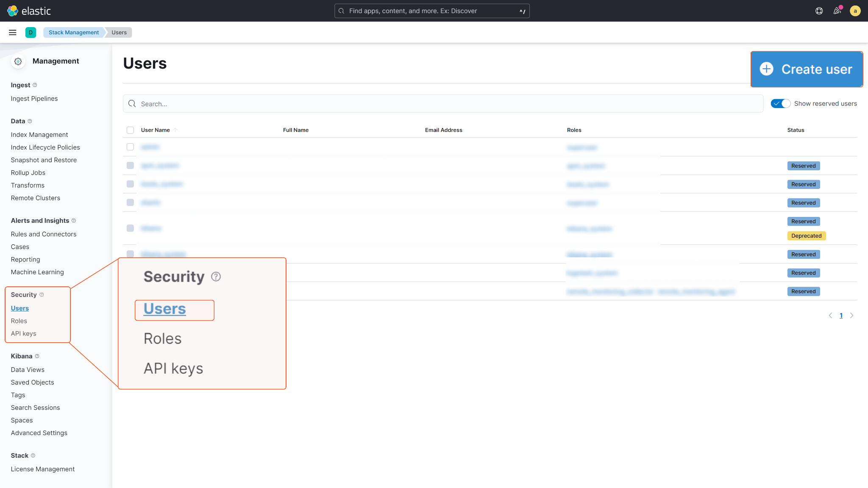Open the help menu icon
This screenshot has height=488, width=868.
(819, 11)
